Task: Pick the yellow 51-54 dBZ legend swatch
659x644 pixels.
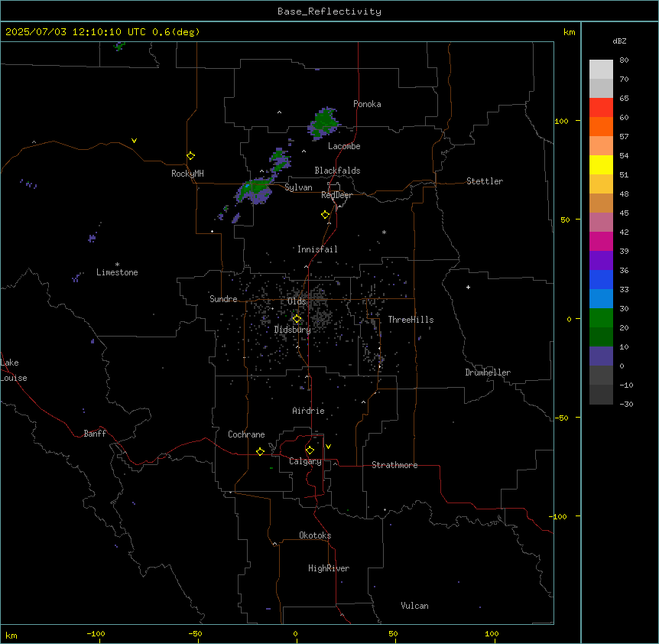Action: [601, 164]
